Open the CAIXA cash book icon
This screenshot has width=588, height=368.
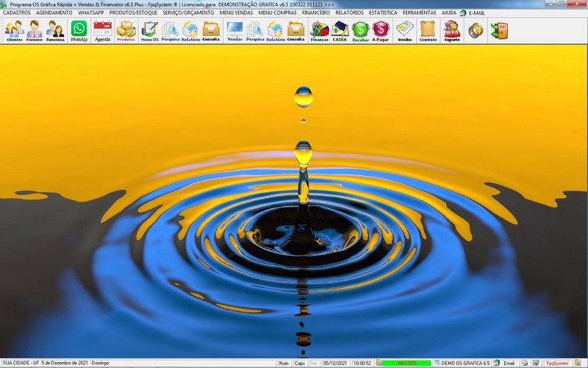(x=340, y=31)
